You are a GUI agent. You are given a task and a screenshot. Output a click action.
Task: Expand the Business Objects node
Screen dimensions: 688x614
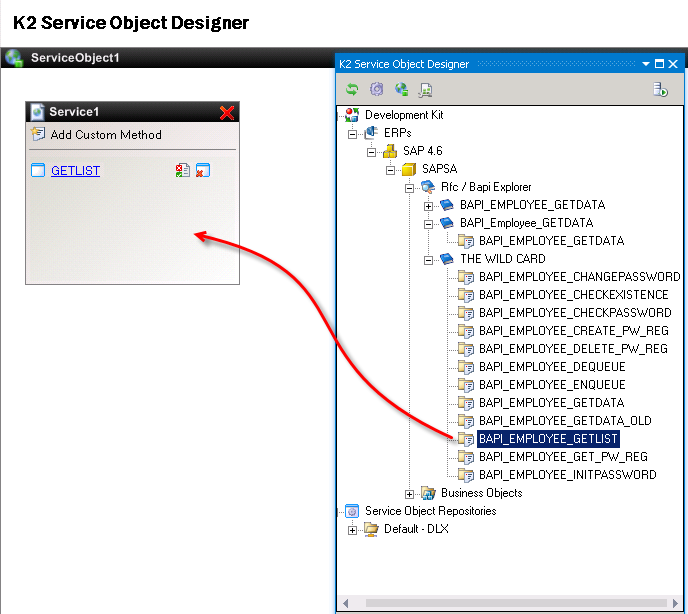pyautogui.click(x=409, y=495)
